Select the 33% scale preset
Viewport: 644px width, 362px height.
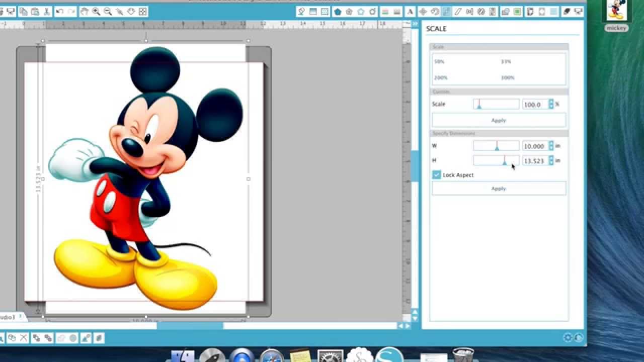tap(506, 62)
